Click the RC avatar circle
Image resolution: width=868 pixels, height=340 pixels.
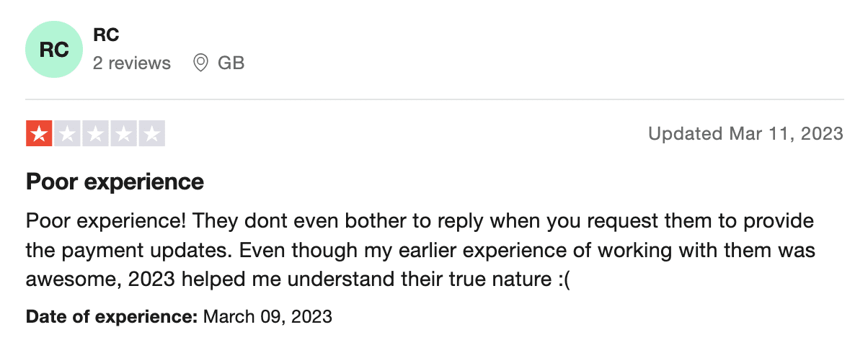pos(54,49)
